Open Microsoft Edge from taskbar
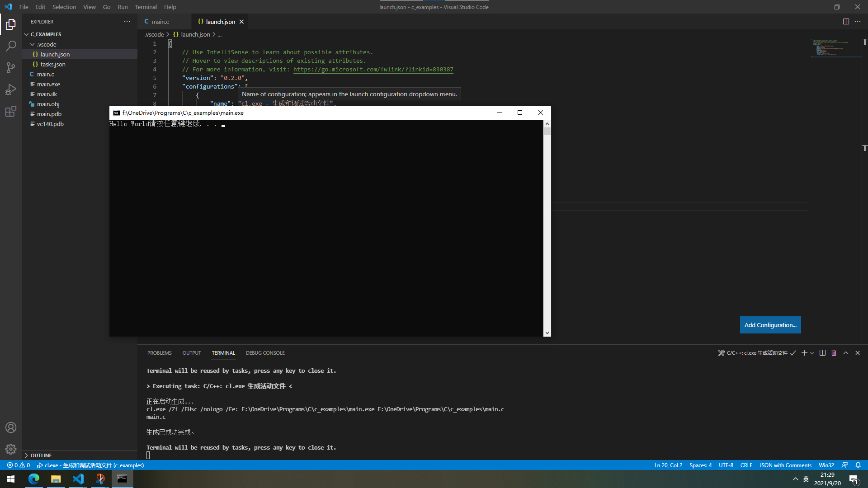 click(x=34, y=479)
